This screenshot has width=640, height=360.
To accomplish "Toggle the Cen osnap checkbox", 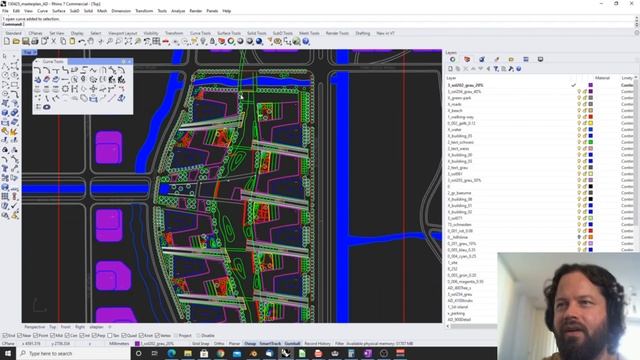I will tap(67, 336).
